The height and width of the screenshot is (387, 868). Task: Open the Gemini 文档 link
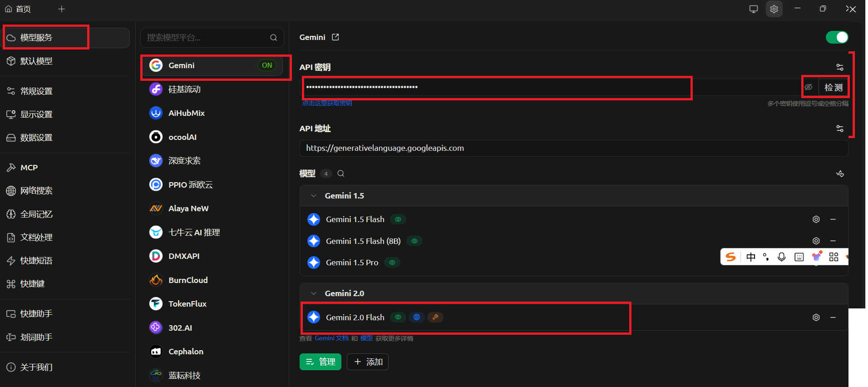(x=331, y=338)
